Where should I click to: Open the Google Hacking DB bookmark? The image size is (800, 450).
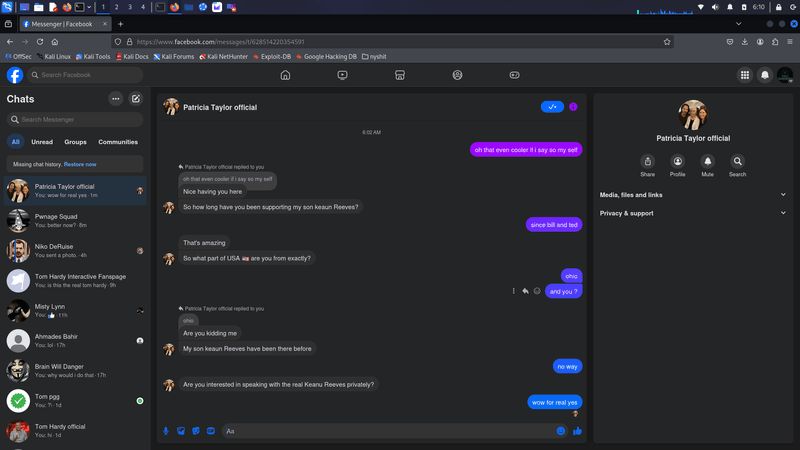tap(326, 57)
